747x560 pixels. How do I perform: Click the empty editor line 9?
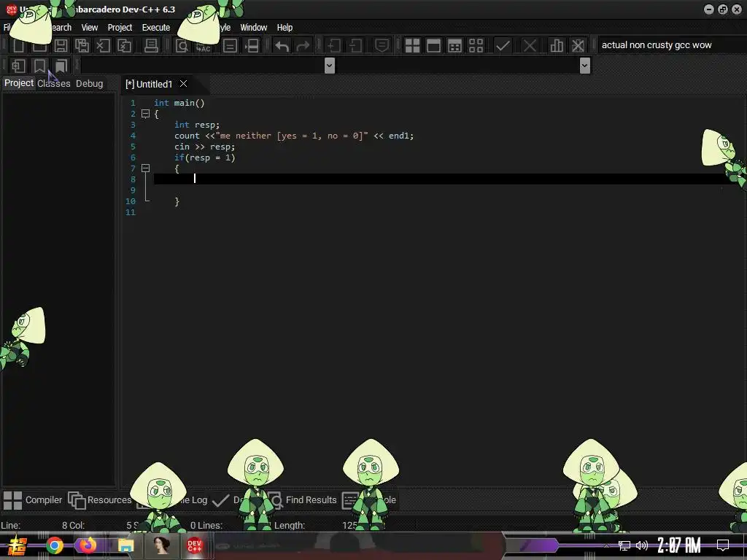click(x=448, y=190)
